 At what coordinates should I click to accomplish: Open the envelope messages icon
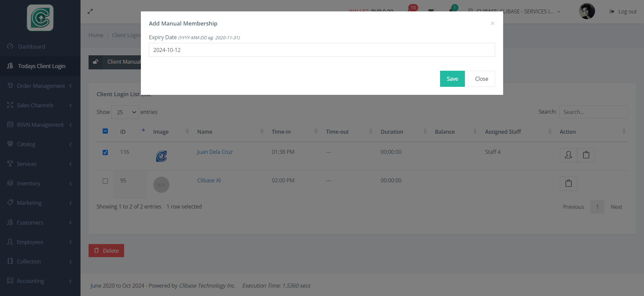tap(431, 11)
